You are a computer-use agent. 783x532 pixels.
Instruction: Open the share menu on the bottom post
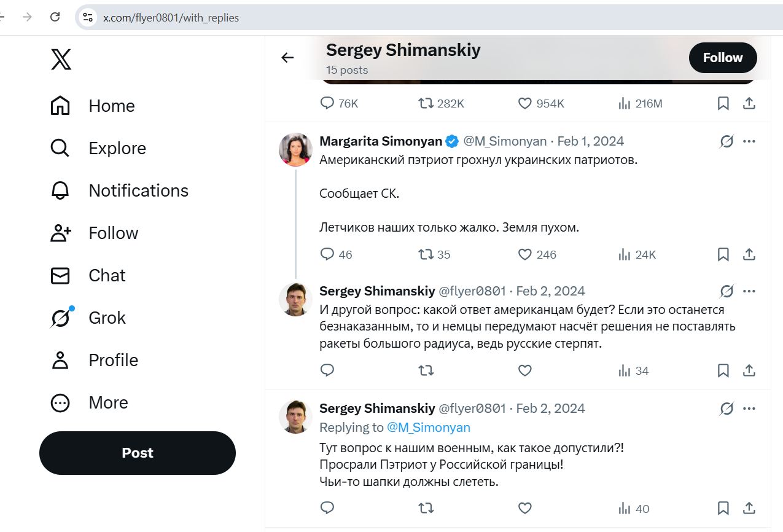(x=749, y=509)
